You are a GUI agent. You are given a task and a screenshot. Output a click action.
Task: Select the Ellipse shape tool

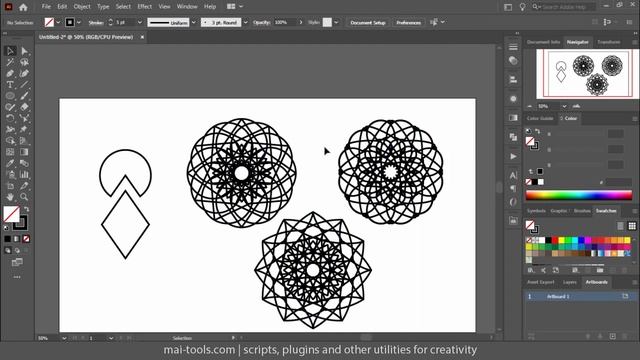pos(10,96)
